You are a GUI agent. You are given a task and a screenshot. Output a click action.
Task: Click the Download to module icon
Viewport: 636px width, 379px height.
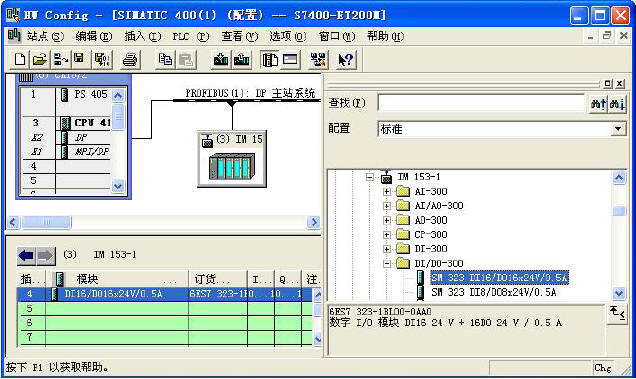(221, 60)
